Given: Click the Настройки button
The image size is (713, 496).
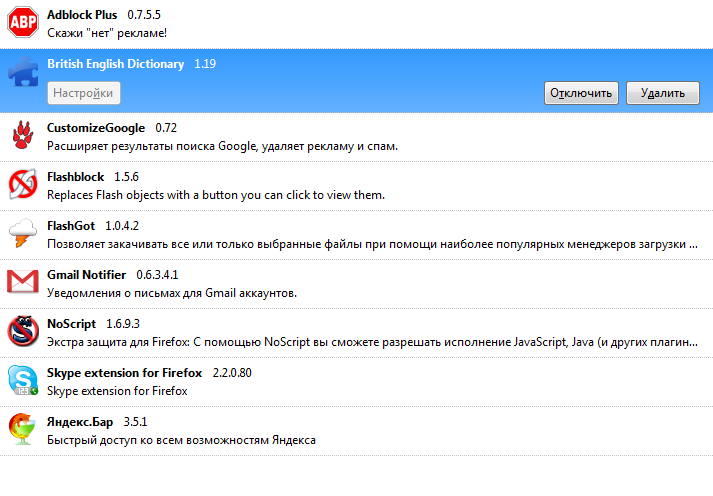Looking at the screenshot, I should click(x=84, y=93).
